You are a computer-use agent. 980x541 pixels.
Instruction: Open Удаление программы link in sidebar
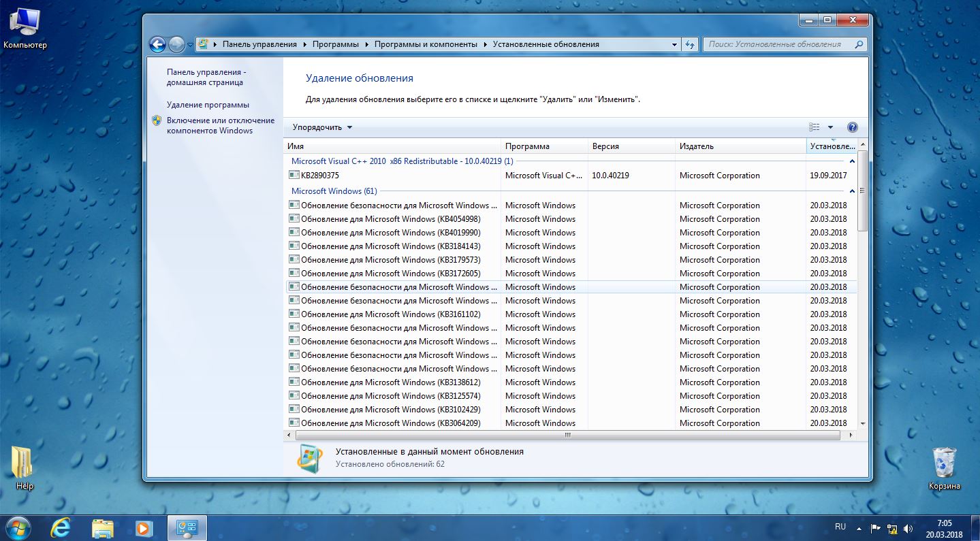208,105
